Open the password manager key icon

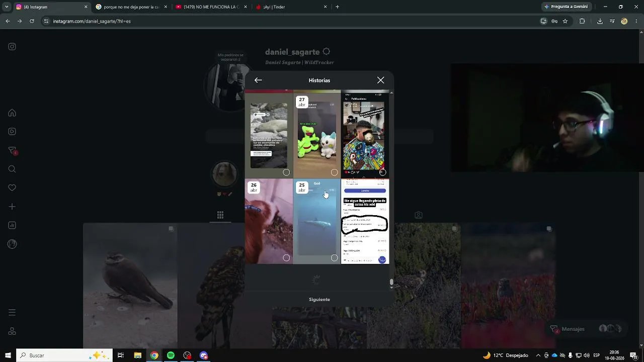point(554,21)
